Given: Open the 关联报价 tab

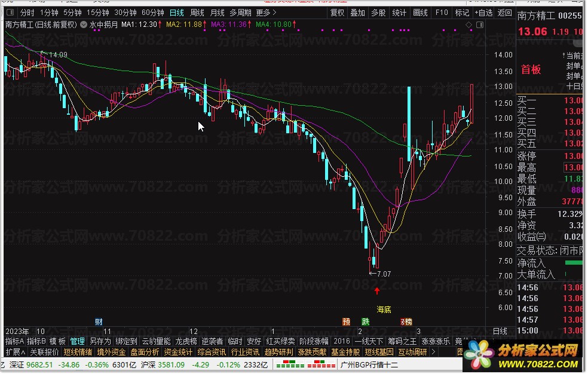Looking at the screenshot, I should click(45, 352).
